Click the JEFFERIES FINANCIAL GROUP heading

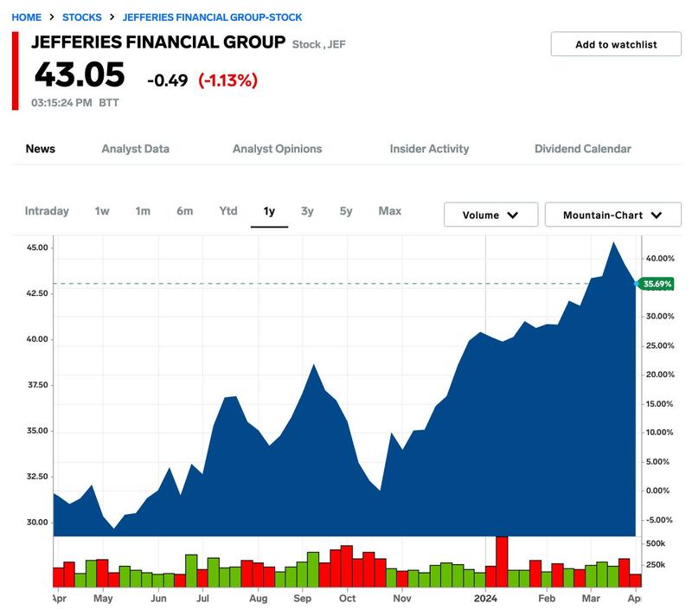158,42
